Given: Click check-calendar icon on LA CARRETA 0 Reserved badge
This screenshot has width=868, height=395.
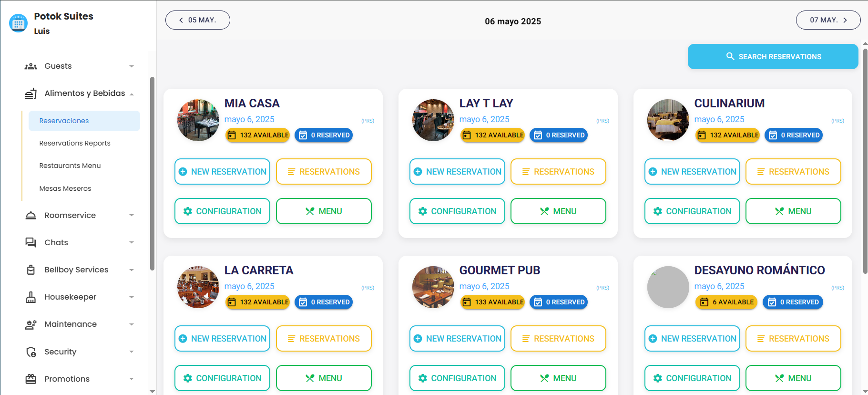Looking at the screenshot, I should pos(303,302).
